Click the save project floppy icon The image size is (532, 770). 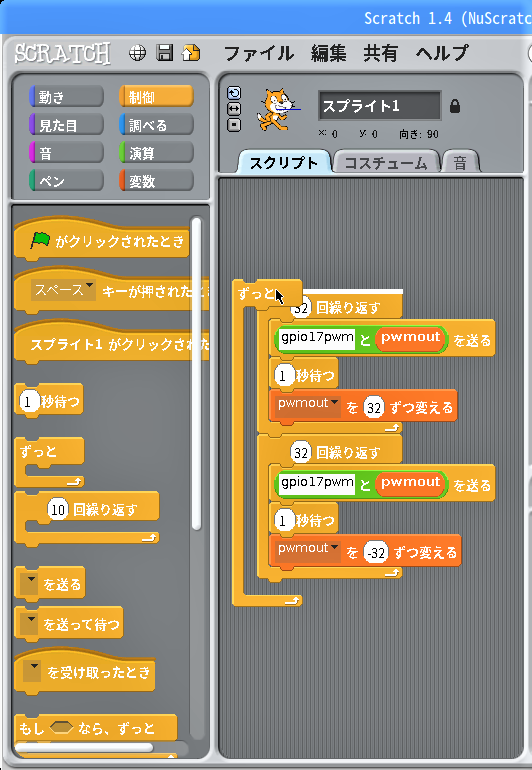[165, 53]
